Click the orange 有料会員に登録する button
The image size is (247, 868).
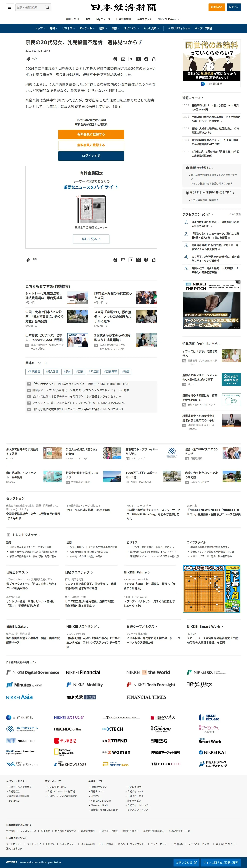91,134
